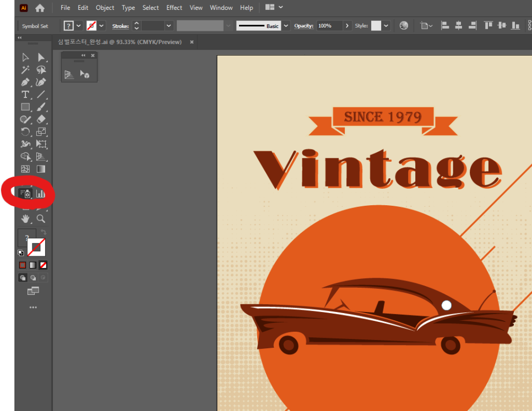Open fill color dropdown in control bar
This screenshot has height=411, width=532.
click(x=78, y=26)
